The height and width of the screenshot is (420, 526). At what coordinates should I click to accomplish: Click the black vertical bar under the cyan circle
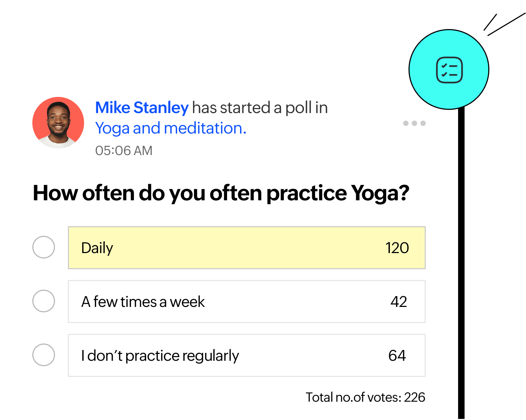coord(461,263)
